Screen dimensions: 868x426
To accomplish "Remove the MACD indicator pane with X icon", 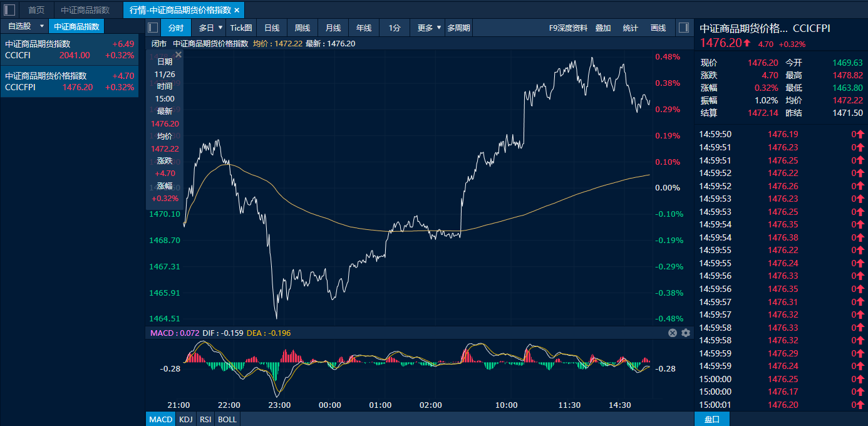I will 673,333.
